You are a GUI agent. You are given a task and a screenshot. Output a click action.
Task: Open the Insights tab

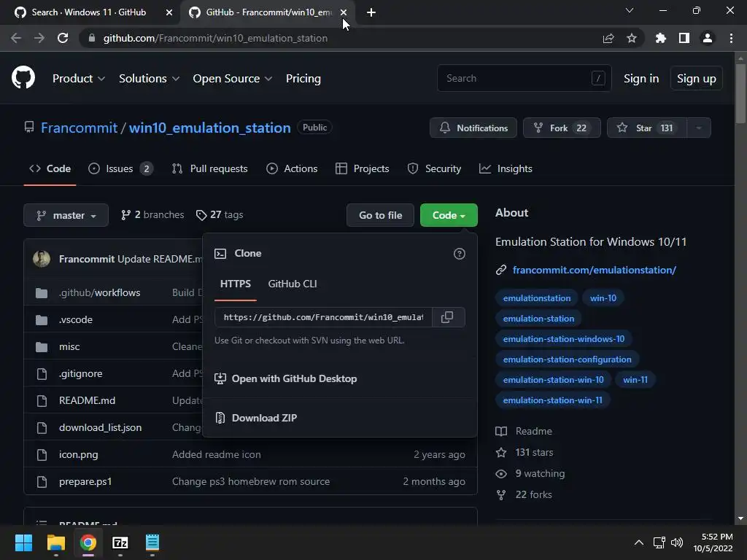(x=506, y=168)
